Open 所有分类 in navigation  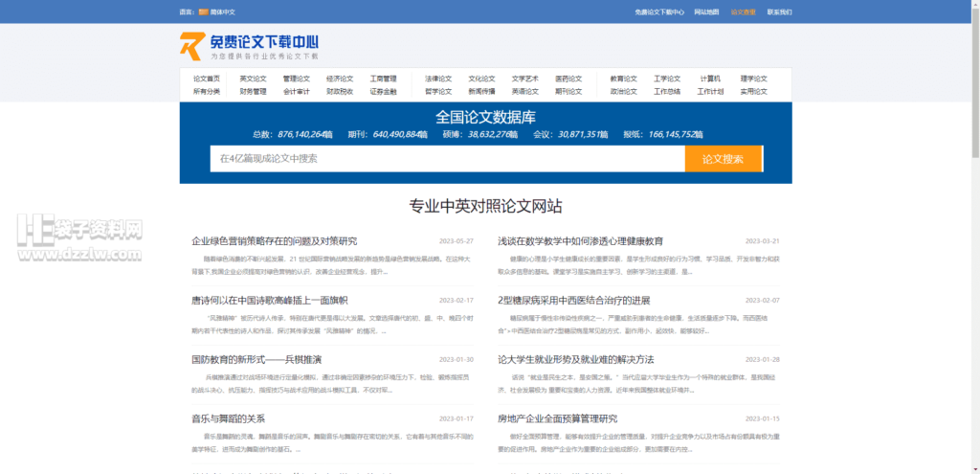[x=207, y=91]
